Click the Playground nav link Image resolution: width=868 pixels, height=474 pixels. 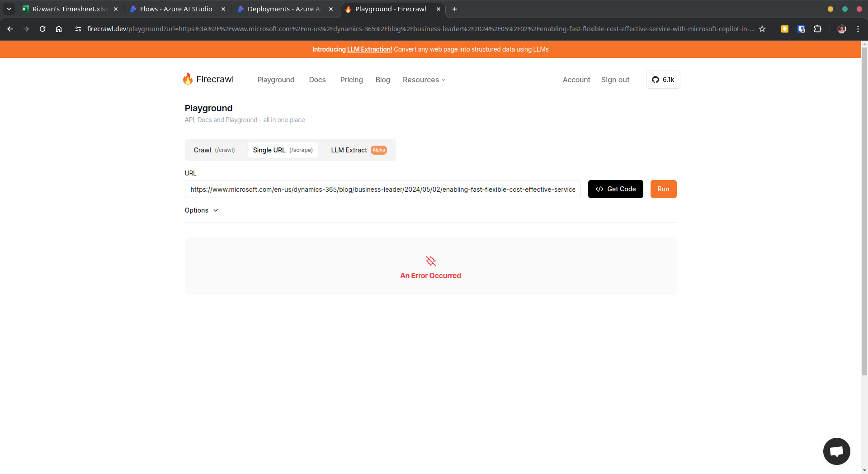coord(276,80)
